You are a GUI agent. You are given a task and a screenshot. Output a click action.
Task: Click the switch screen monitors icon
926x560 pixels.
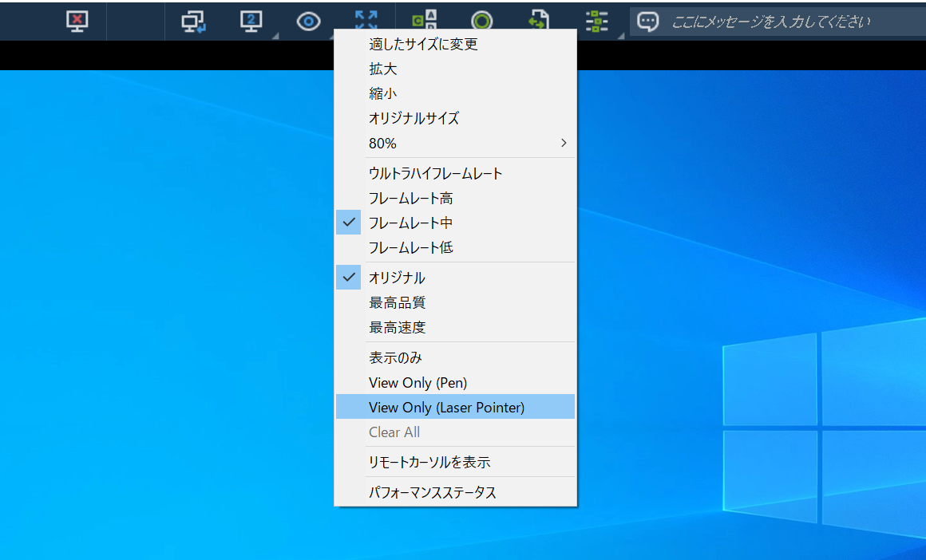193,22
